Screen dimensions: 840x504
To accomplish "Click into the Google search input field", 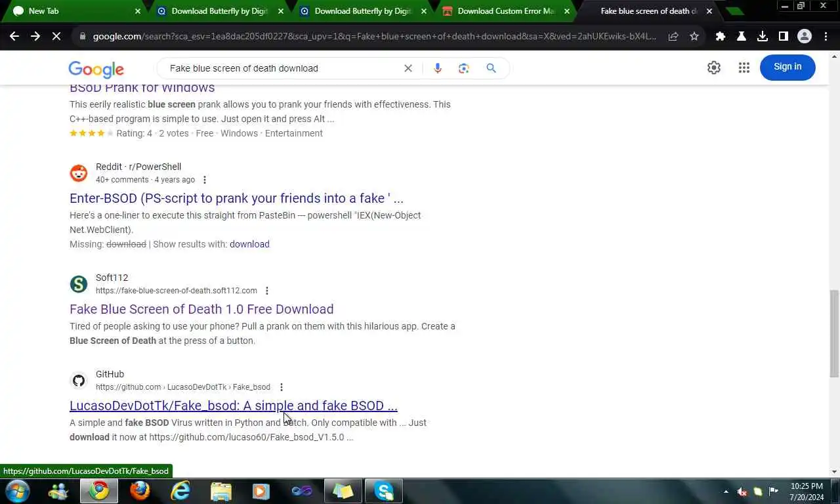I will pyautogui.click(x=282, y=68).
